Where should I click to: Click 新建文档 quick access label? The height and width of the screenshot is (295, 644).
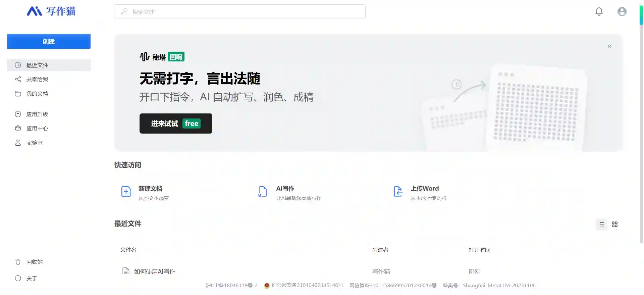[x=150, y=189]
